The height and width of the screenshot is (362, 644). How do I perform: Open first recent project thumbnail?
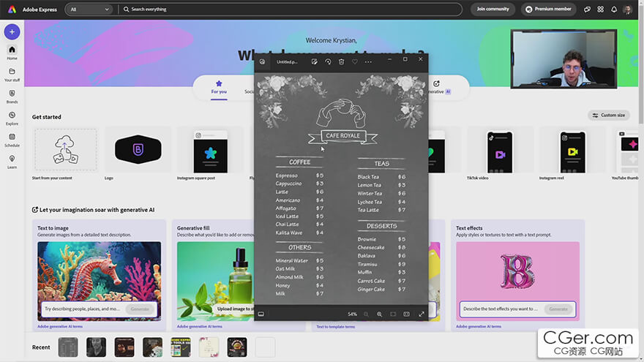[x=68, y=347]
